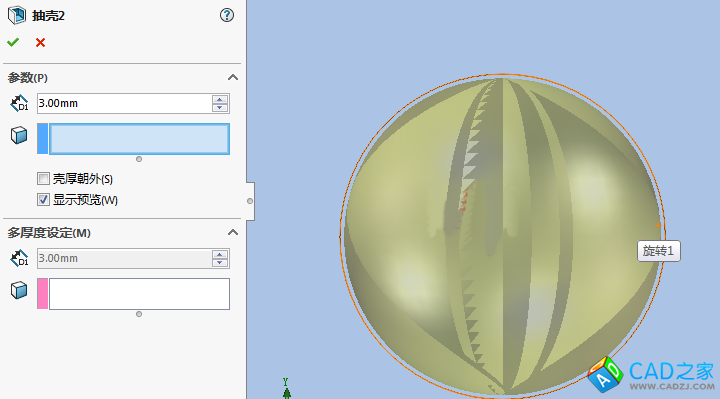Confirm shell feature with green checkmark

[x=13, y=43]
